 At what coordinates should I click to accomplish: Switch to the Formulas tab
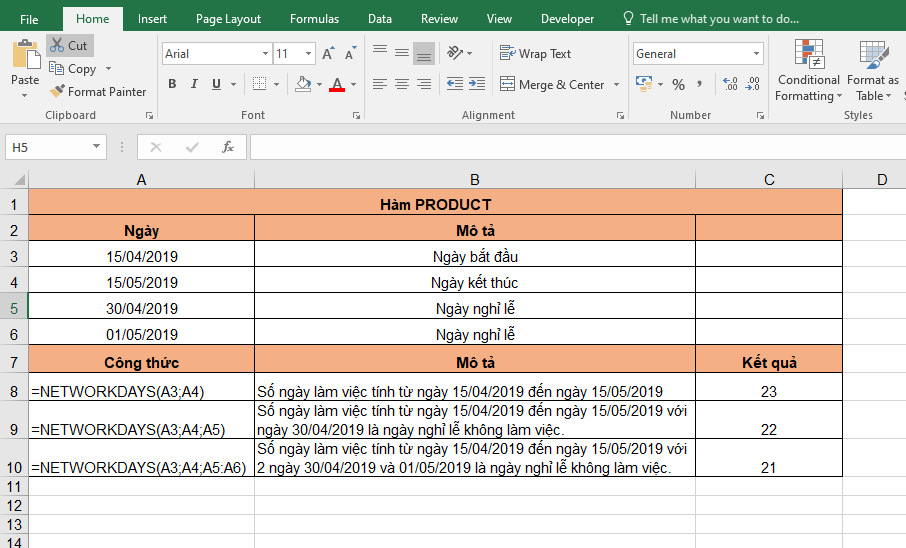coord(314,19)
